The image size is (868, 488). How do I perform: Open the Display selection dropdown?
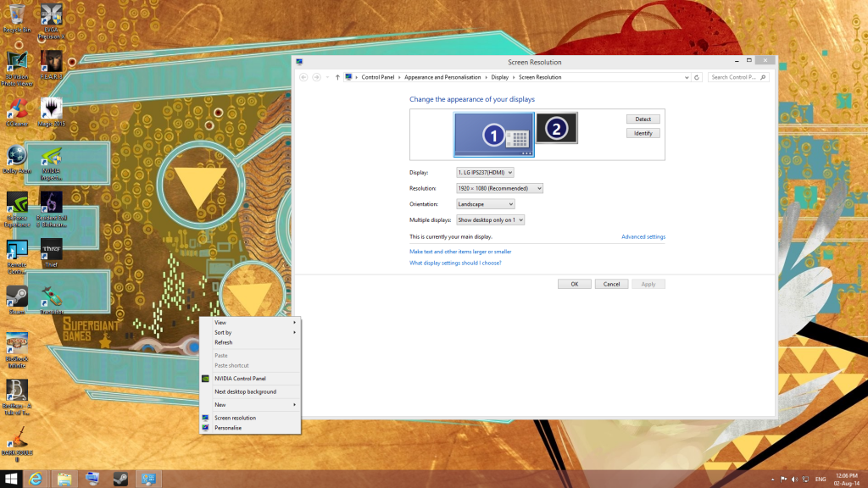coord(485,173)
